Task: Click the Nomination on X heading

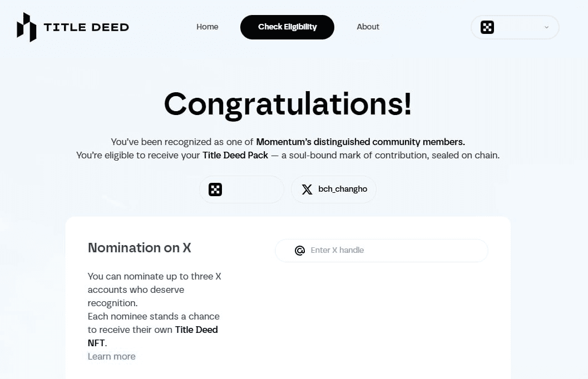Action: (x=140, y=248)
